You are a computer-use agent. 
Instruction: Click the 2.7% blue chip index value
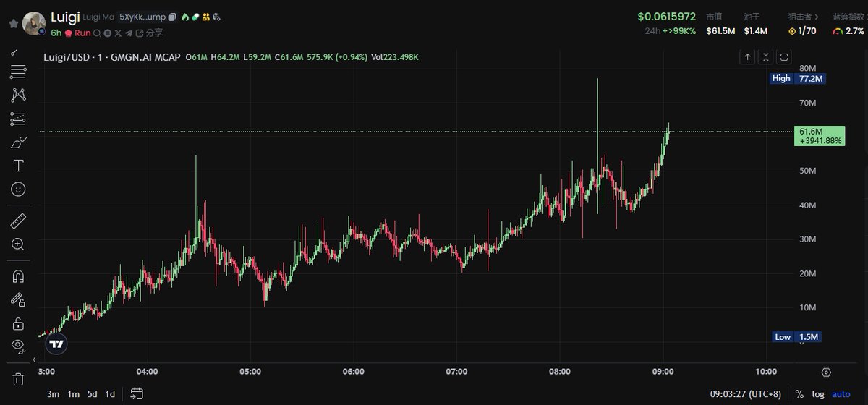(x=854, y=31)
